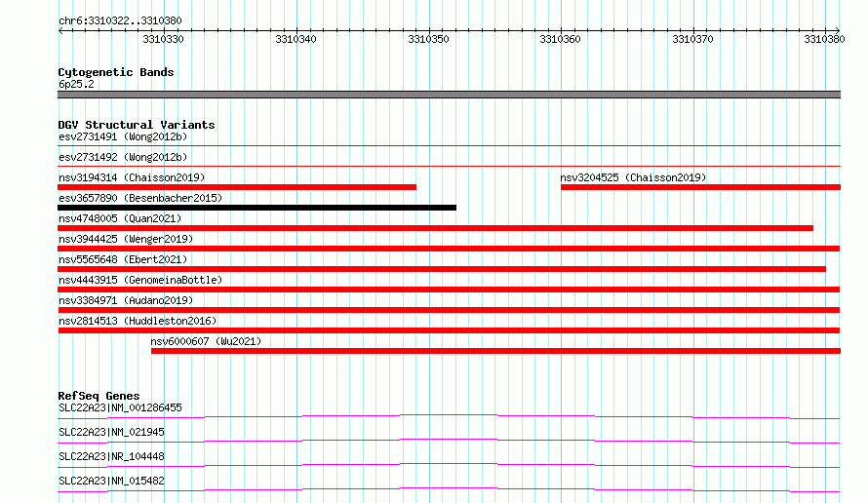Click the DGV Structural Variants track title
This screenshot has height=503, width=868.
click(x=137, y=125)
